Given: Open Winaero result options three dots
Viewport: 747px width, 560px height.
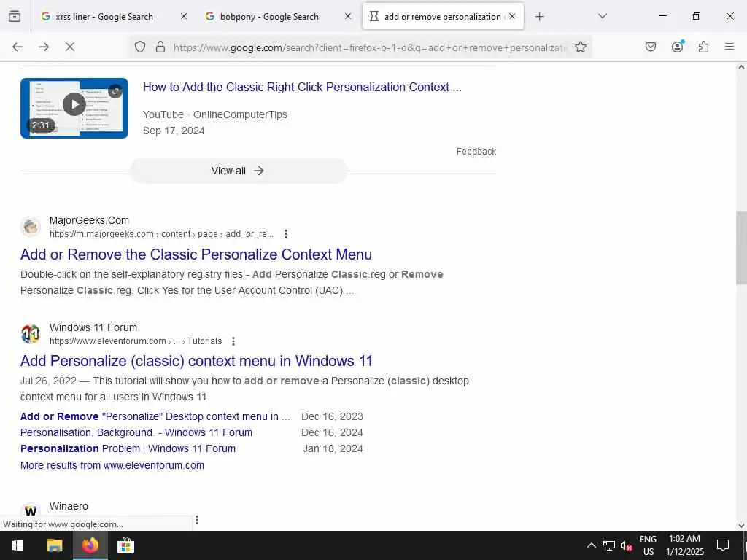Looking at the screenshot, I should [x=197, y=519].
